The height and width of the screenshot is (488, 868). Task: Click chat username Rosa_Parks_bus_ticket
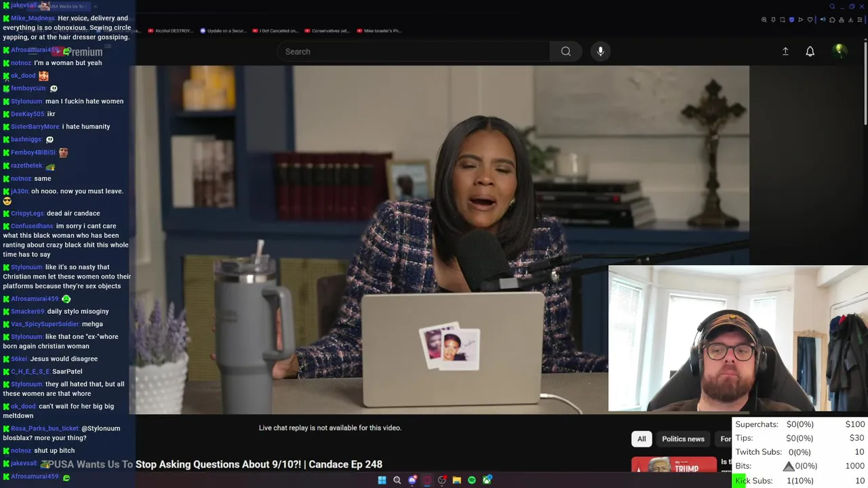45,428
